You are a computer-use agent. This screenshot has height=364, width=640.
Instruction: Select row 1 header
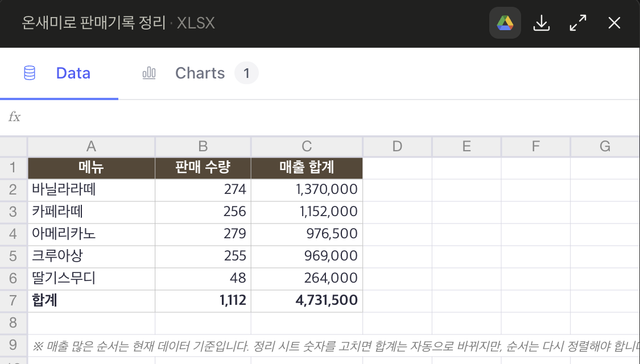(14, 167)
